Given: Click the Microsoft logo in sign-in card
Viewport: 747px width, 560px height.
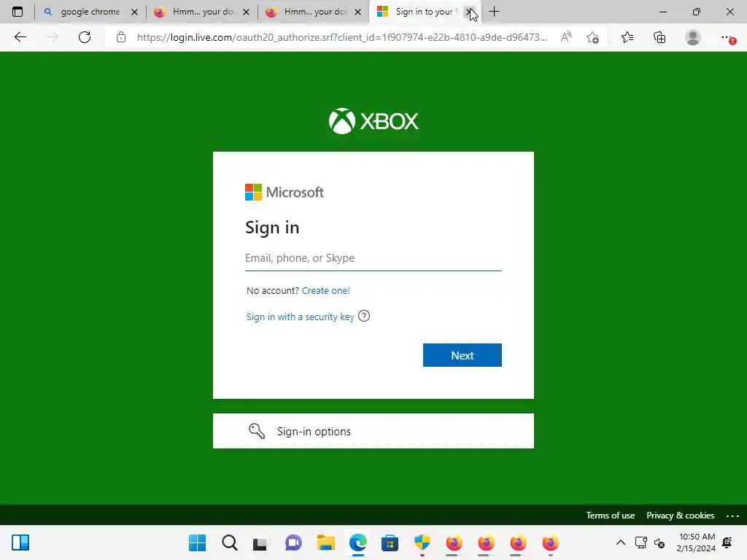Looking at the screenshot, I should coord(285,192).
